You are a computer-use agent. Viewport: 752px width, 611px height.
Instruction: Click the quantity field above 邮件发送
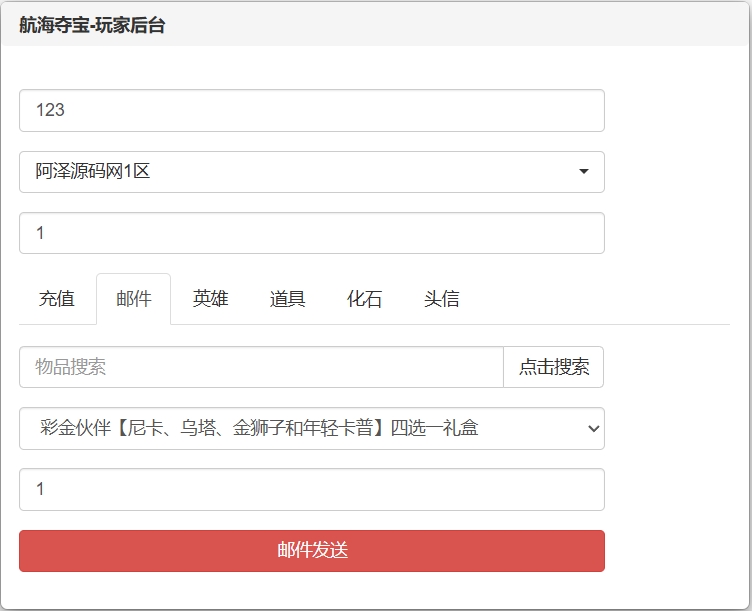pyautogui.click(x=311, y=490)
